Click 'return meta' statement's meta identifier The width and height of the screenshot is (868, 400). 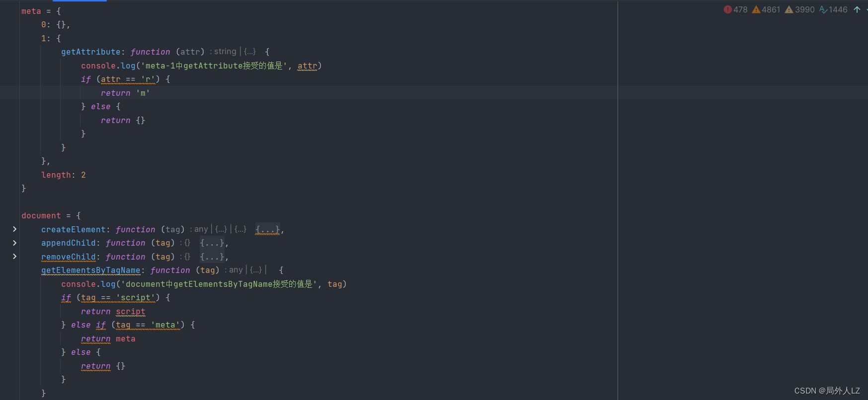tap(126, 338)
